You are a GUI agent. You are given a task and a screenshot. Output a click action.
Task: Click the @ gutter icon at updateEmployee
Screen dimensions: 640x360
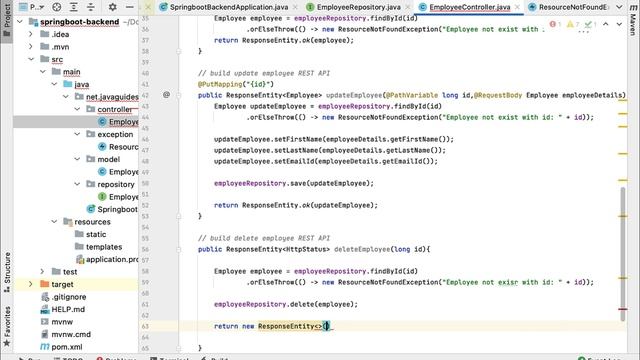(x=166, y=95)
